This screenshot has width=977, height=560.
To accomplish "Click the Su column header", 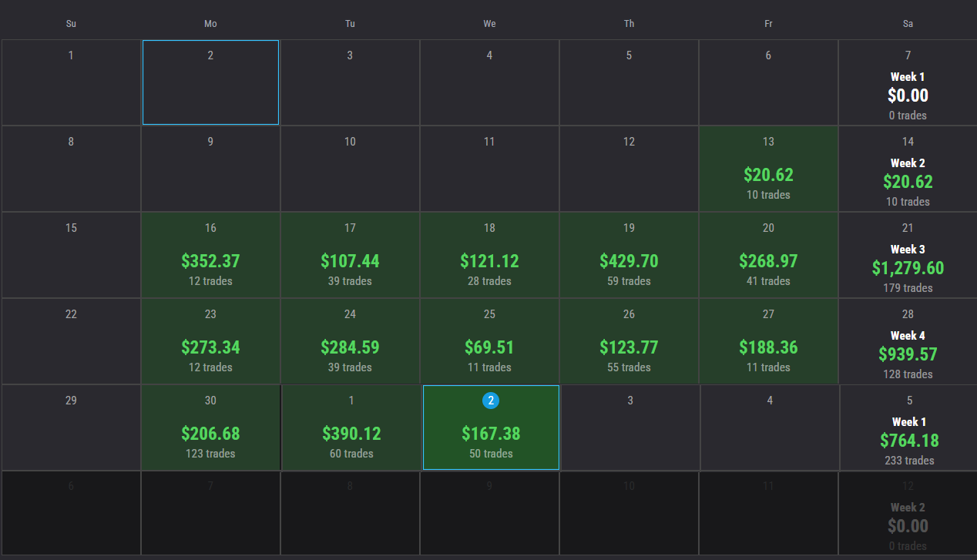I will click(x=71, y=24).
